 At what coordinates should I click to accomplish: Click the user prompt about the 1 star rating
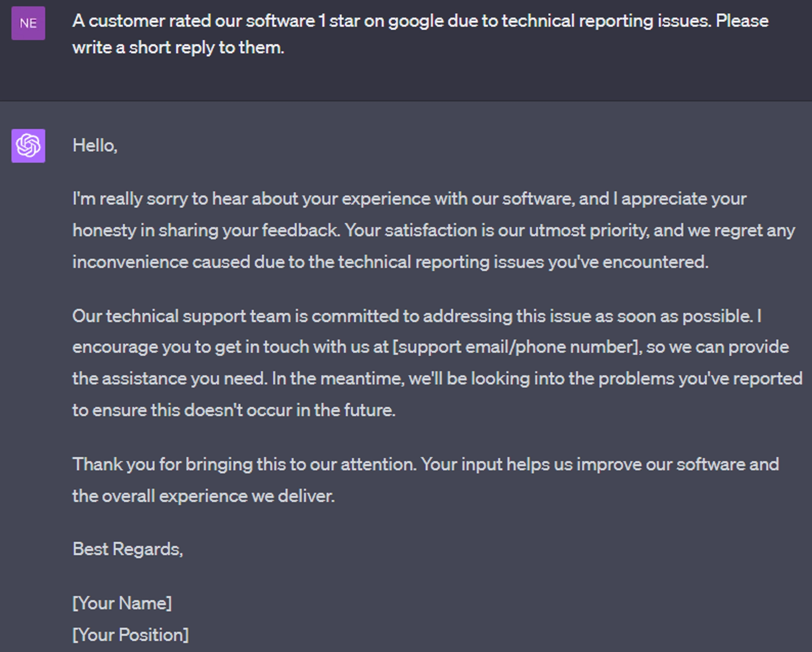420,34
